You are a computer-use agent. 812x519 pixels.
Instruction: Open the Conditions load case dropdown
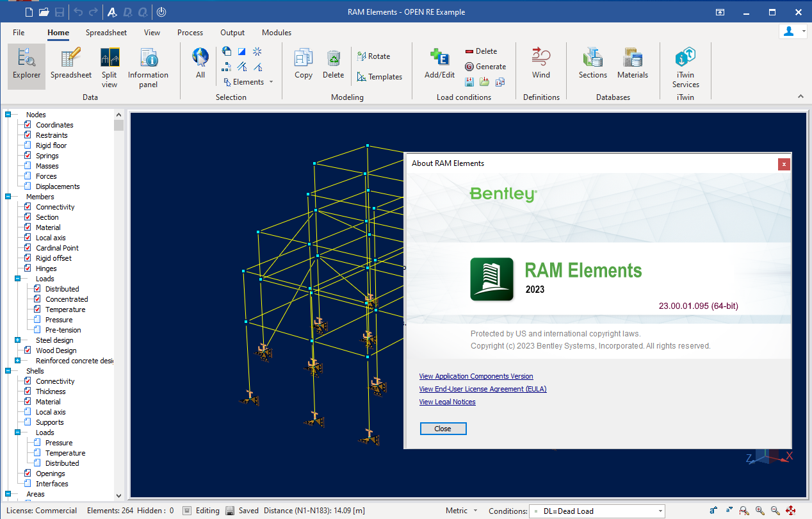tap(660, 511)
